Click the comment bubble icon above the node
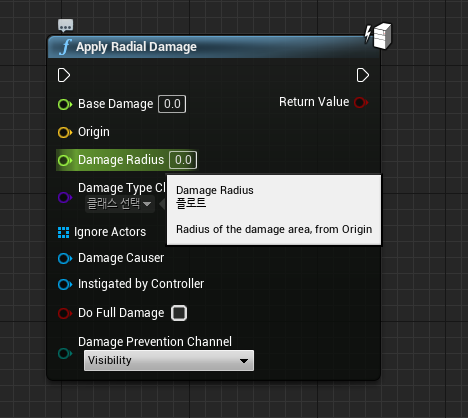The image size is (468, 418). (65, 25)
